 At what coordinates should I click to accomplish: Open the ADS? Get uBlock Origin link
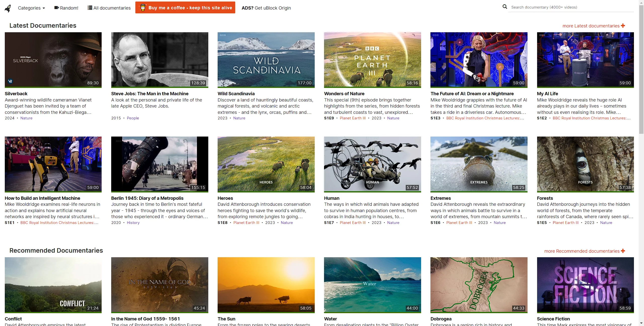[266, 8]
